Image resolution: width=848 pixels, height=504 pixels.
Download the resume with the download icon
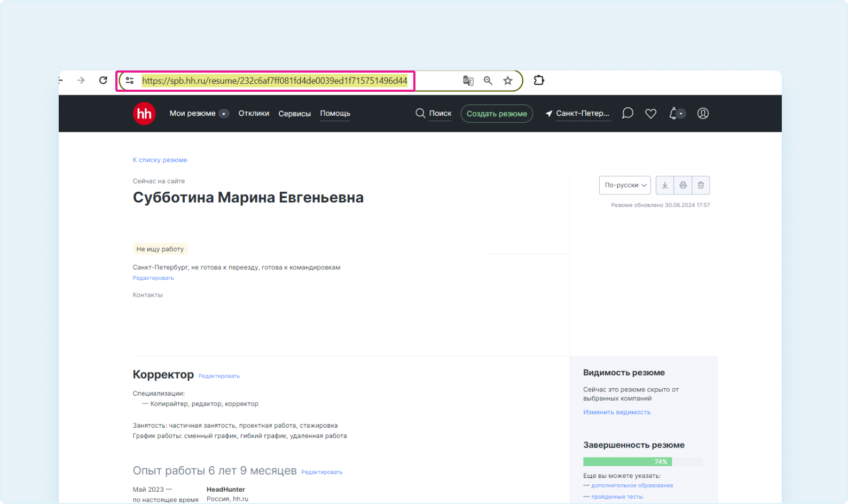[x=665, y=185]
